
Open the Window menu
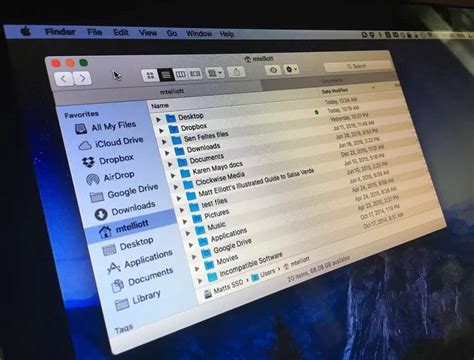click(x=199, y=34)
